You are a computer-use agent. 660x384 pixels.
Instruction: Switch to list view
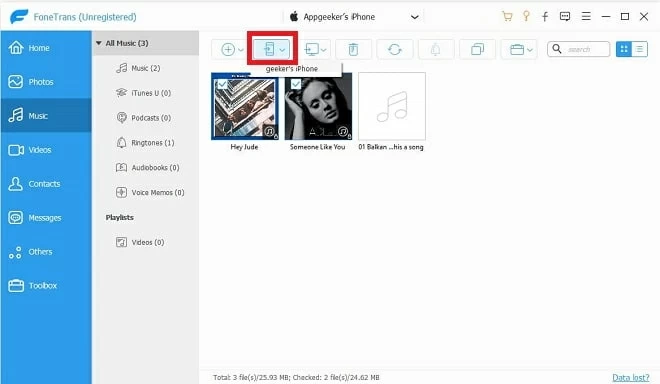(639, 49)
